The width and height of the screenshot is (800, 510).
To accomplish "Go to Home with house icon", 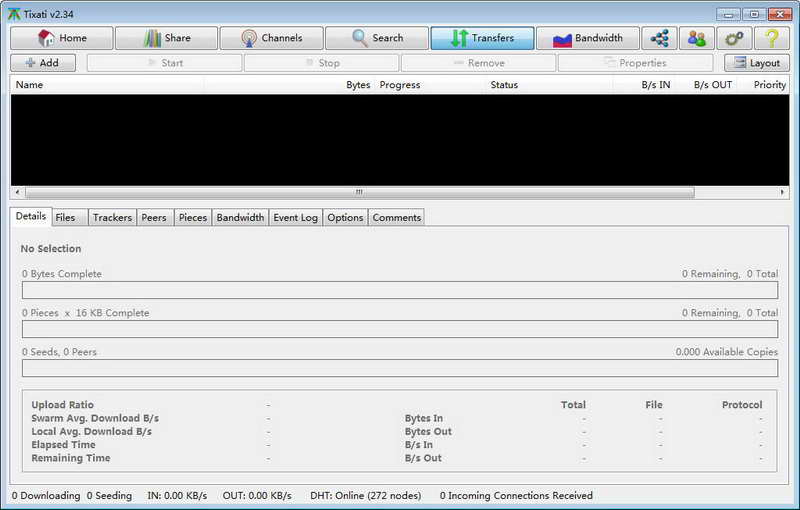I will [62, 38].
